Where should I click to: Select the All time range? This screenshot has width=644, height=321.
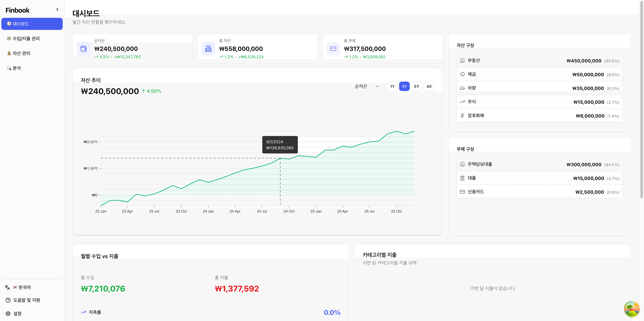click(429, 86)
